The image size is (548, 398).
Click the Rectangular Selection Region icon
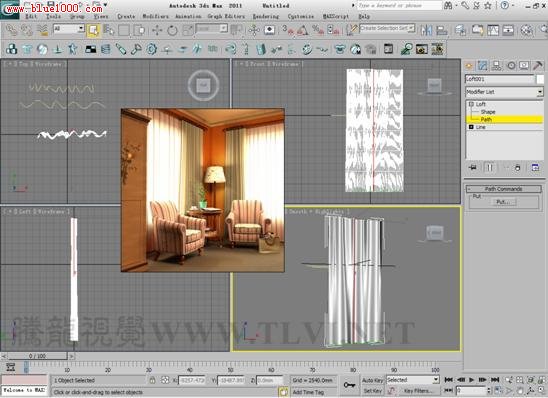pos(124,30)
